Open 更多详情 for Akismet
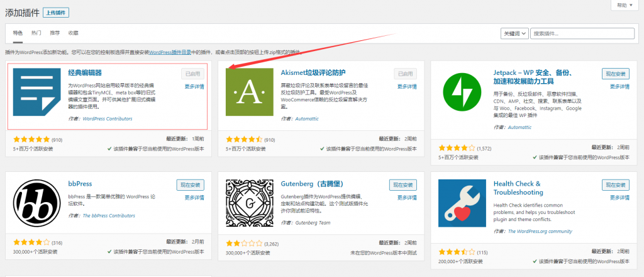This screenshot has width=644, height=277. pos(407,87)
